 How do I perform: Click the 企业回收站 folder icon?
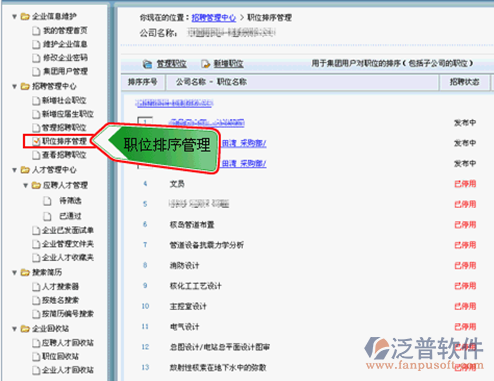click(25, 329)
